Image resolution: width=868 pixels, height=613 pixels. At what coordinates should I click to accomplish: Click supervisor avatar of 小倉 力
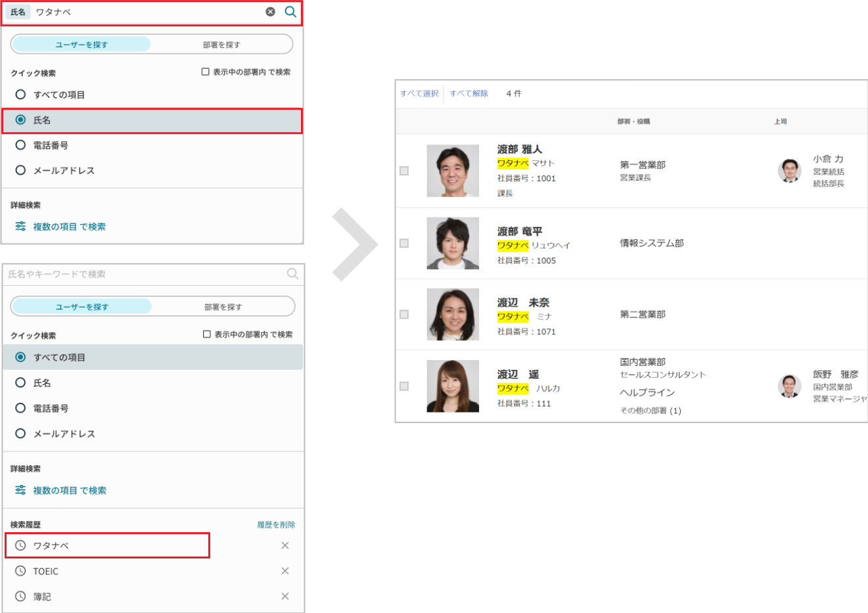[789, 171]
